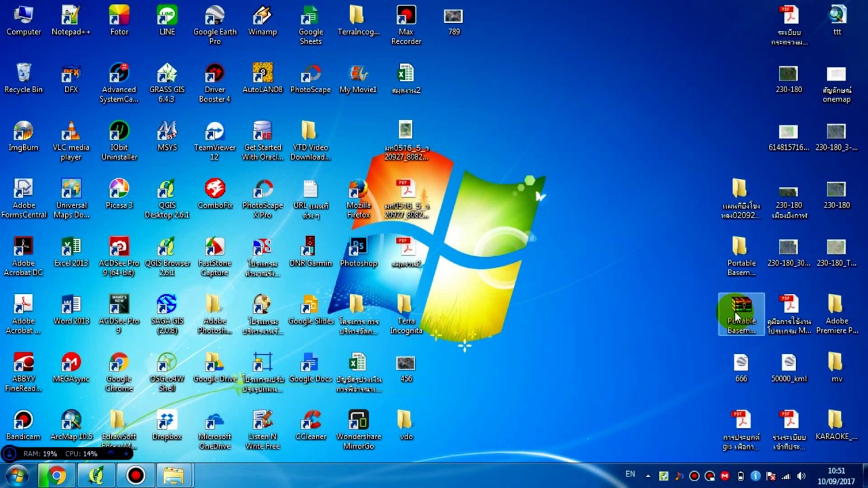
Task: Open the Max Recorder icon
Action: pos(406,24)
